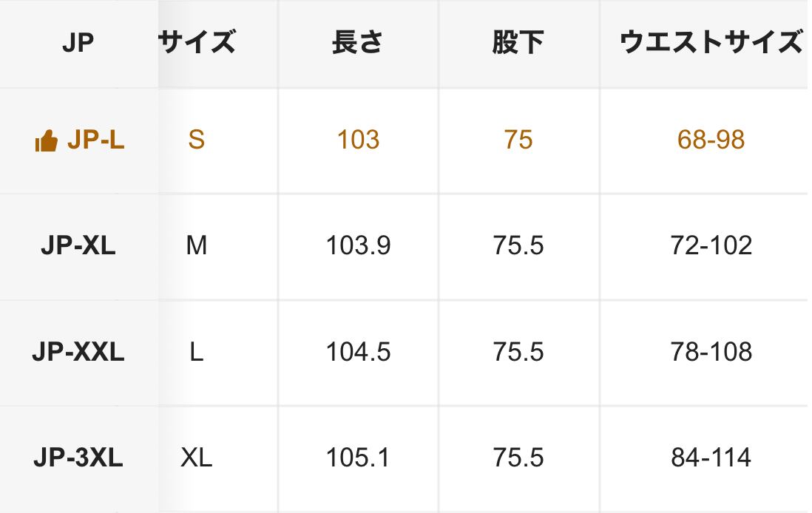Click the XL size cell
The image size is (812, 513).
click(x=196, y=458)
